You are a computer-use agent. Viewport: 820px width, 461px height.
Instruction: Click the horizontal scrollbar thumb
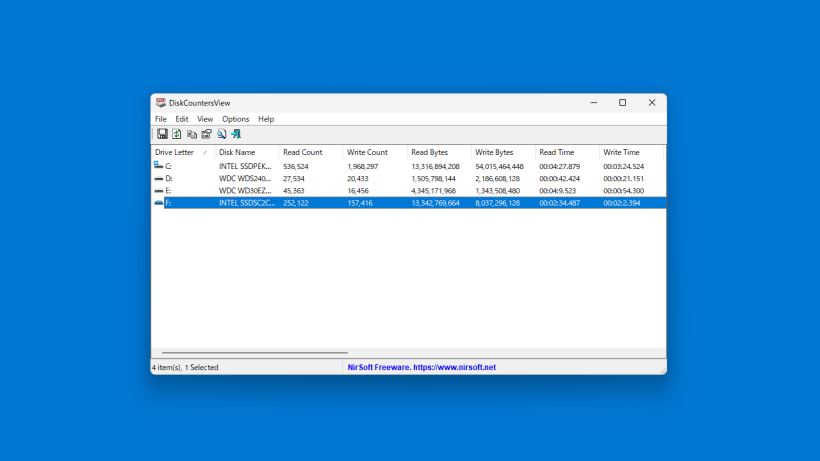[255, 353]
